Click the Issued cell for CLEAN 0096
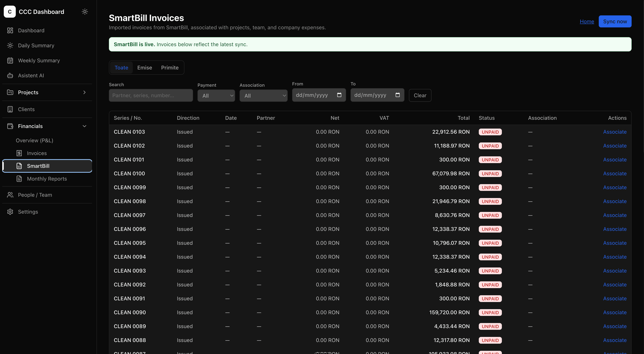This screenshot has height=354, width=644. coord(185,229)
